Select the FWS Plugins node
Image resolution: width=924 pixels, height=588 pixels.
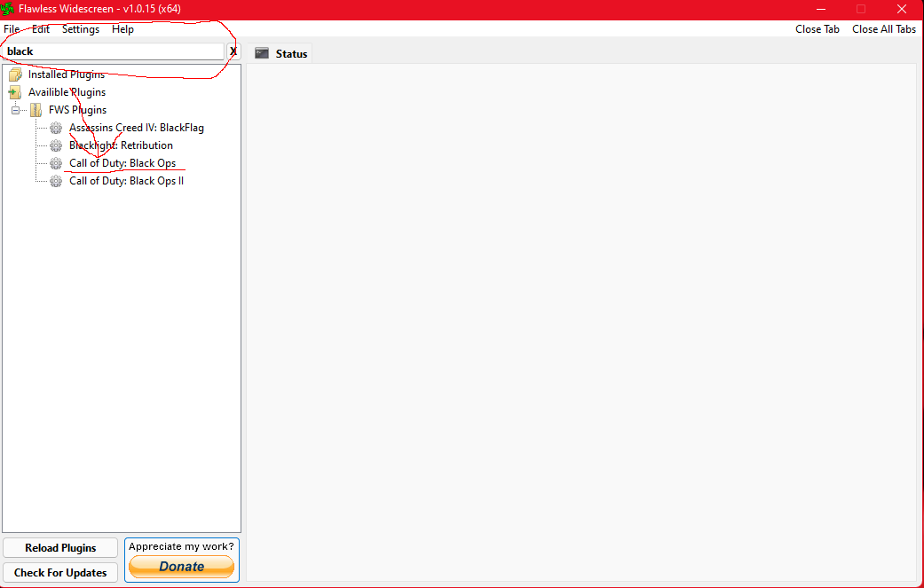pos(78,110)
